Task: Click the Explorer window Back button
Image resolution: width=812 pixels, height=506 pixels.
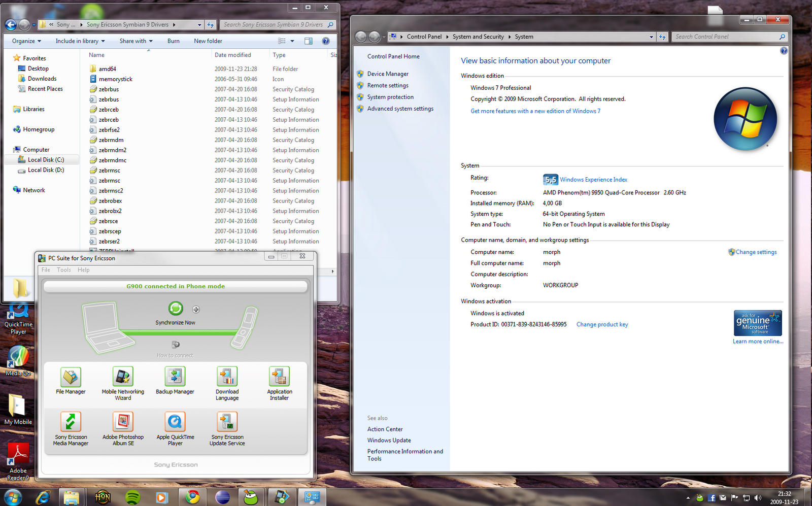Action: pos(11,24)
